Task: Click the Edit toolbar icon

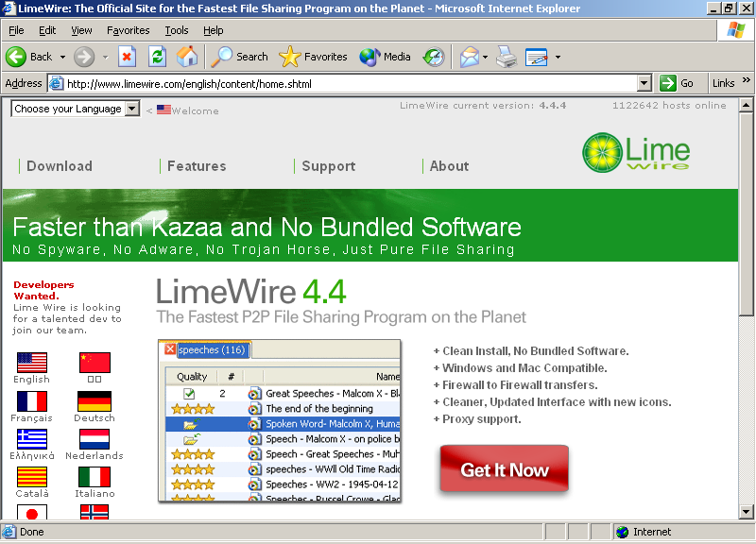Action: click(536, 57)
